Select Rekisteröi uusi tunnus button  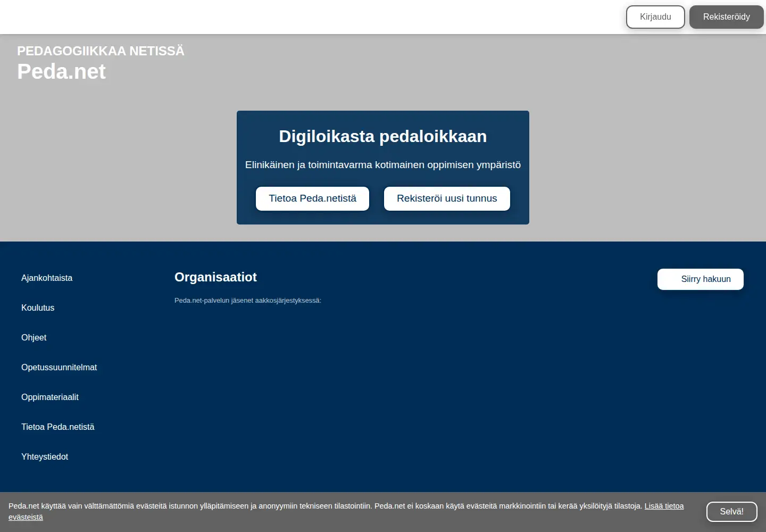[x=447, y=198]
